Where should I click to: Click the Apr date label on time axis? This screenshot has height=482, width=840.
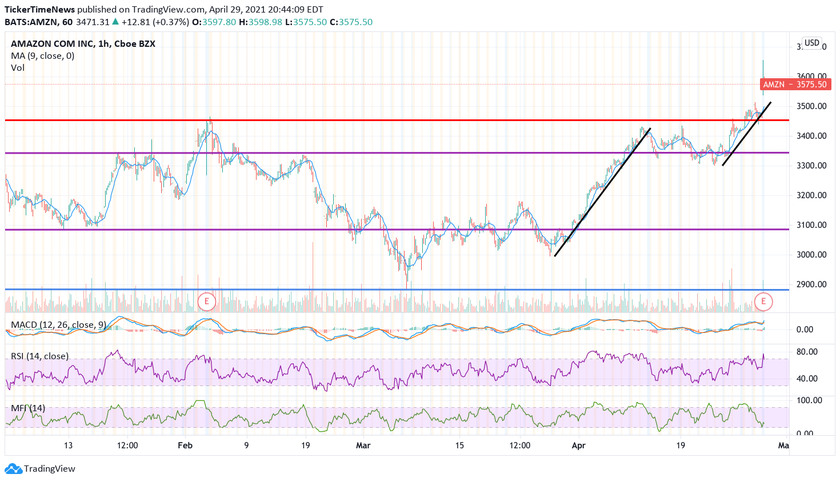click(579, 446)
